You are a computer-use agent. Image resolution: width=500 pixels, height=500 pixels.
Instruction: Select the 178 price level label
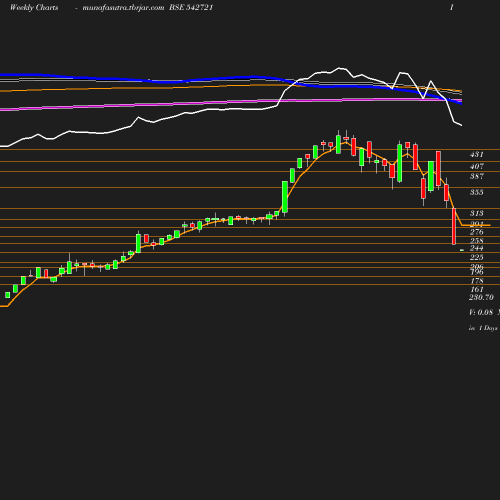(477, 281)
